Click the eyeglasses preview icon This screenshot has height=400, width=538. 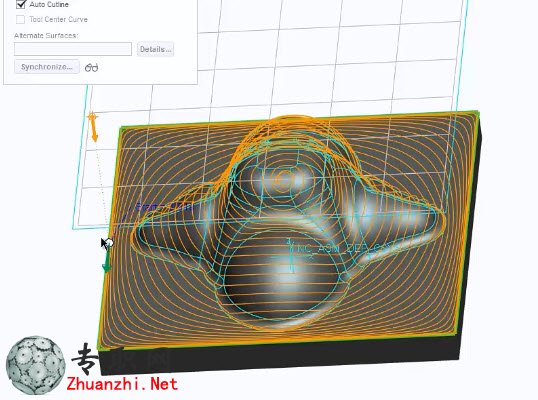91,68
